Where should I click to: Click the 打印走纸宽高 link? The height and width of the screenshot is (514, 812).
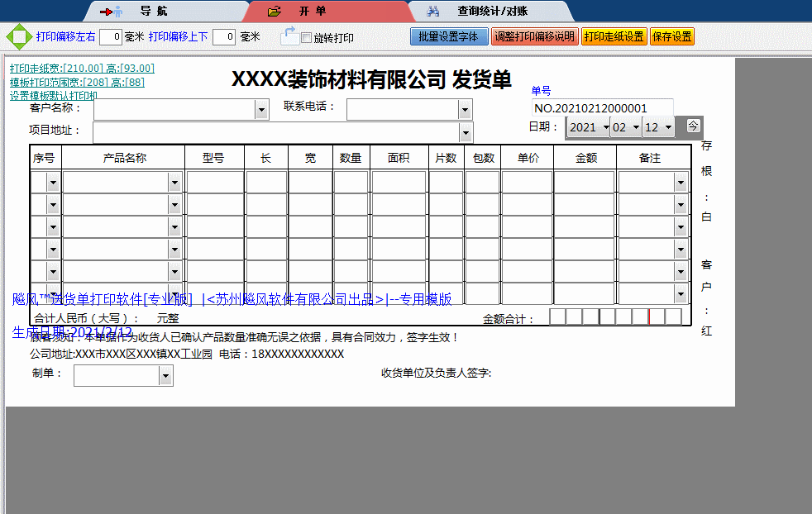coord(82,69)
